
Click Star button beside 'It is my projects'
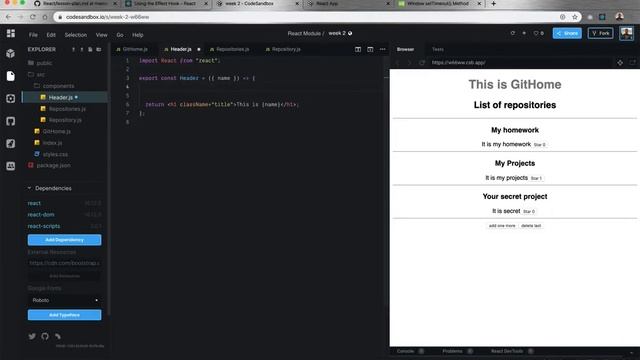pos(536,178)
